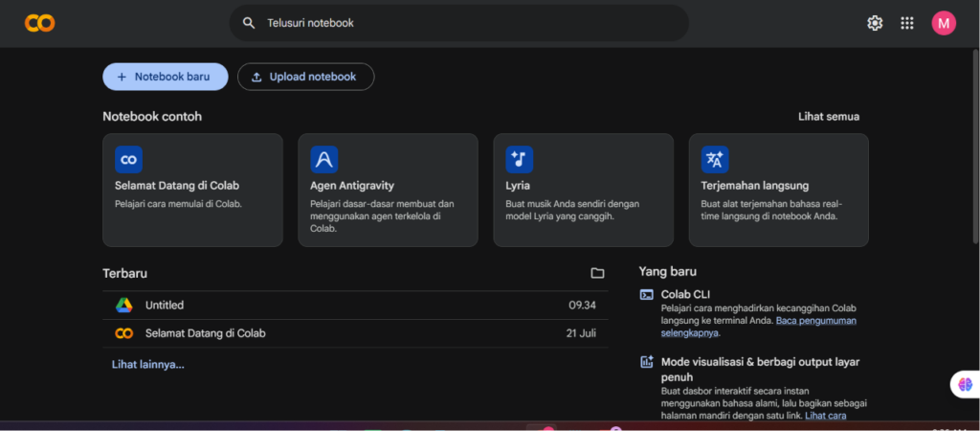Create a new notebook with Notebook baru

tap(165, 77)
